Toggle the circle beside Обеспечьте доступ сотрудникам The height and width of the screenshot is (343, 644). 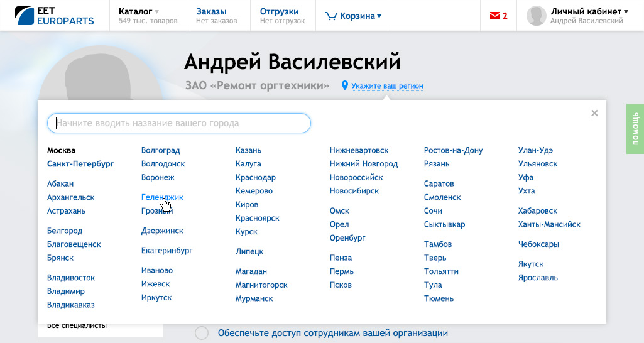[x=202, y=333]
